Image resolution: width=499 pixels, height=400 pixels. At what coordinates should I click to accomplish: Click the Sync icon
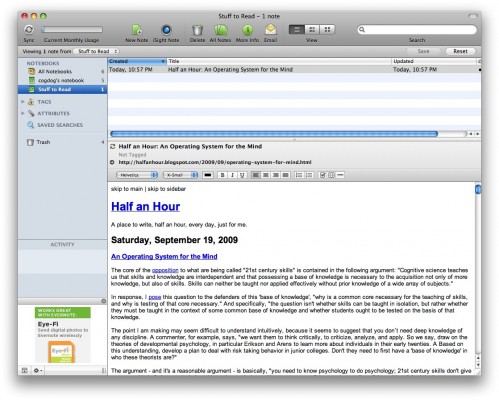(29, 29)
